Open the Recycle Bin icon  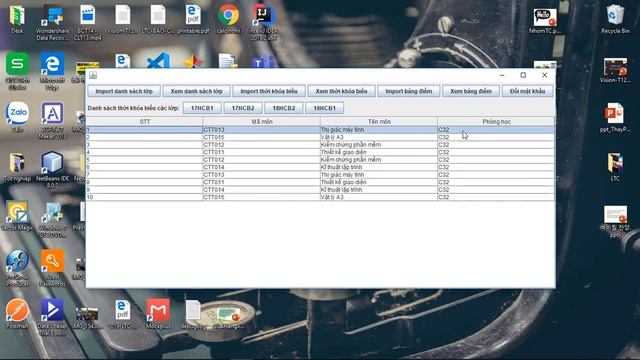[x=615, y=18]
